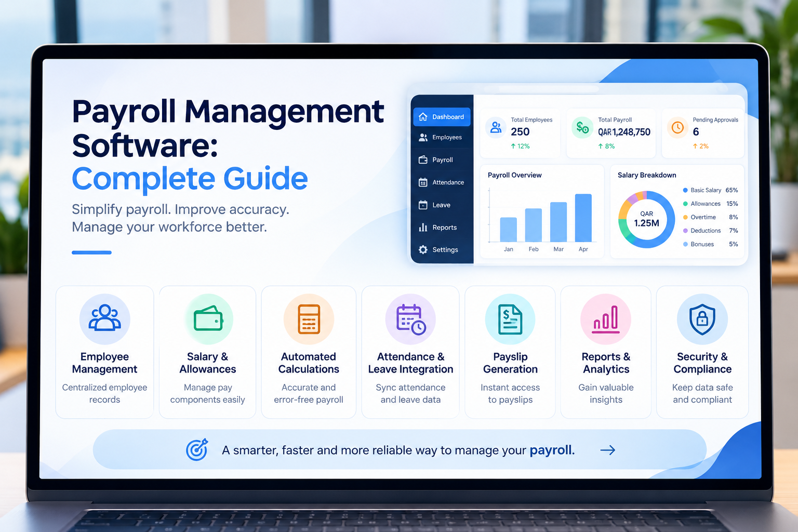Click the Settings gear icon in sidebar
Screen dimensions: 798x532
coord(423,250)
